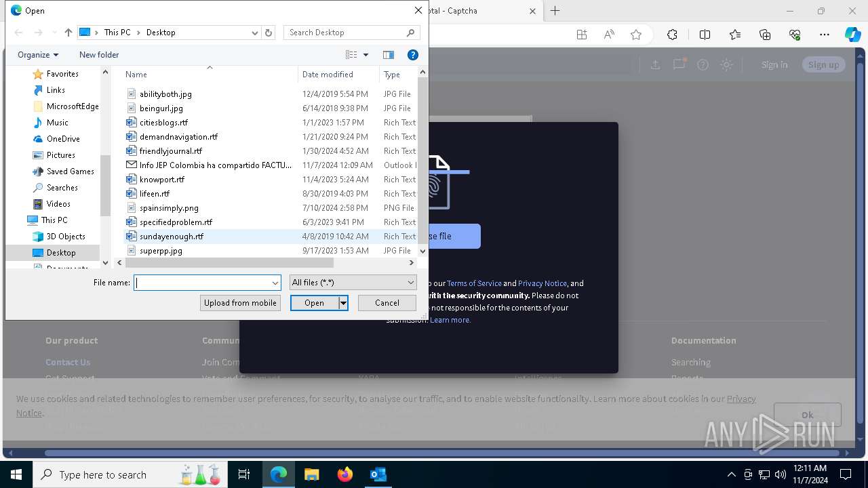868x488 pixels.
Task: Open Task View on taskbar
Action: point(244,474)
